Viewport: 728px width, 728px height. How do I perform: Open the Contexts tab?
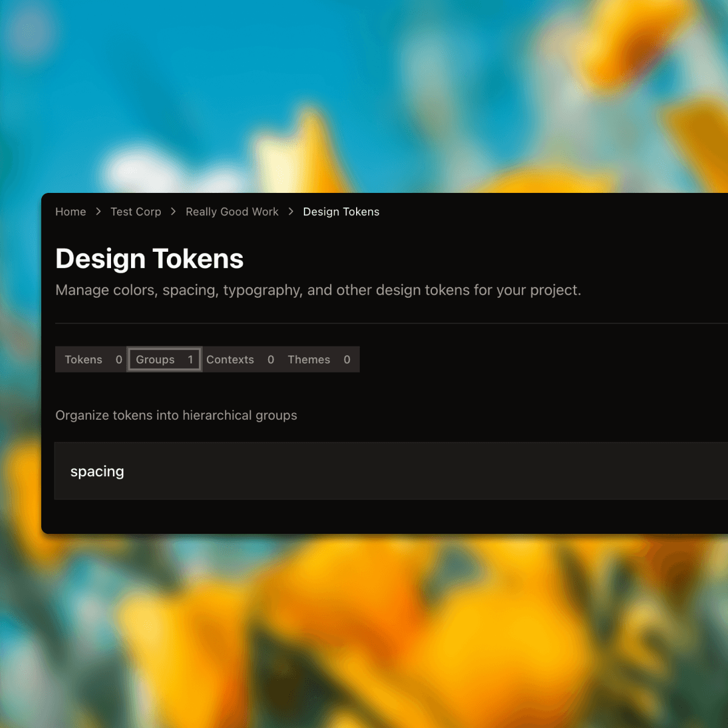(x=230, y=360)
